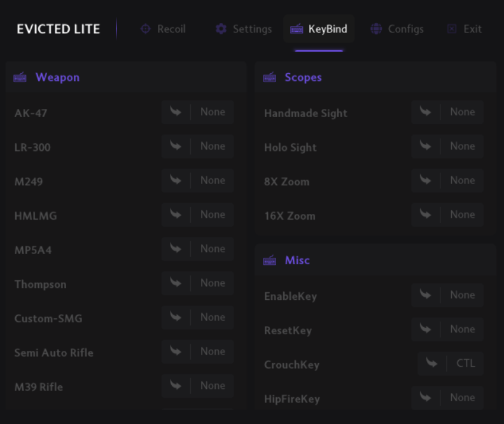Screen dimensions: 504x424
Task: Click the keyboard icon in Misc header
Action: (x=269, y=260)
